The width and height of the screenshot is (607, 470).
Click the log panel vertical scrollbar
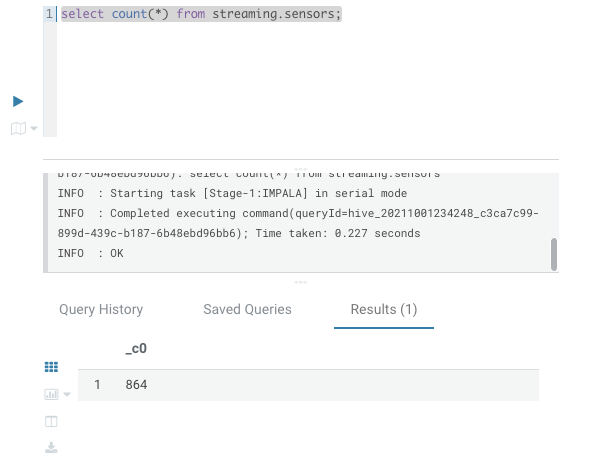point(554,254)
